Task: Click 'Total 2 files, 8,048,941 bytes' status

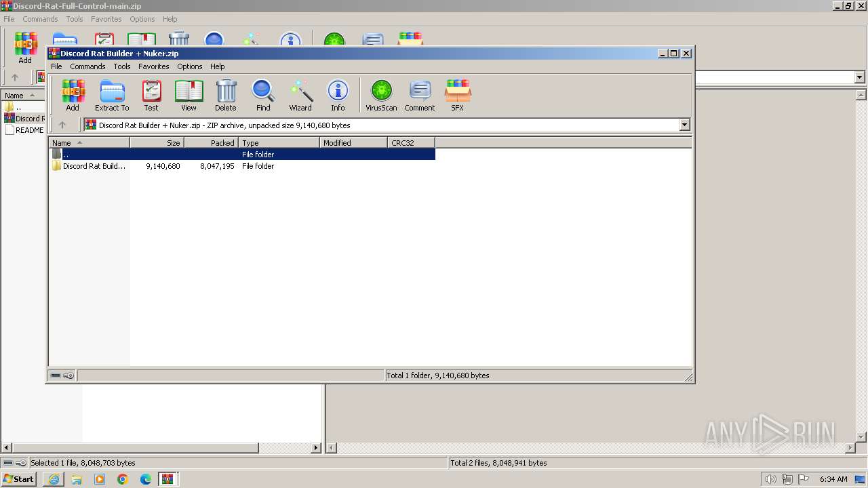Action: [x=498, y=463]
